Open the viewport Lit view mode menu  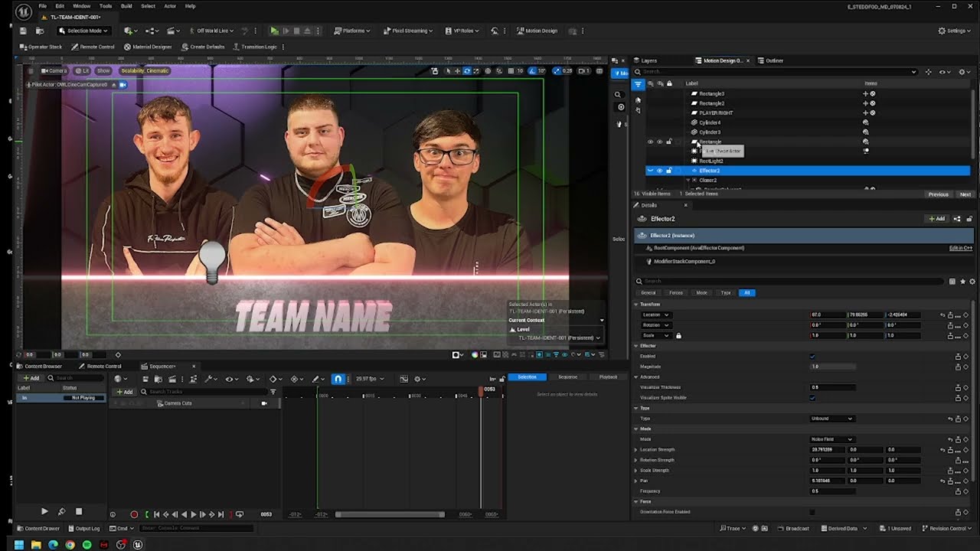pyautogui.click(x=83, y=70)
